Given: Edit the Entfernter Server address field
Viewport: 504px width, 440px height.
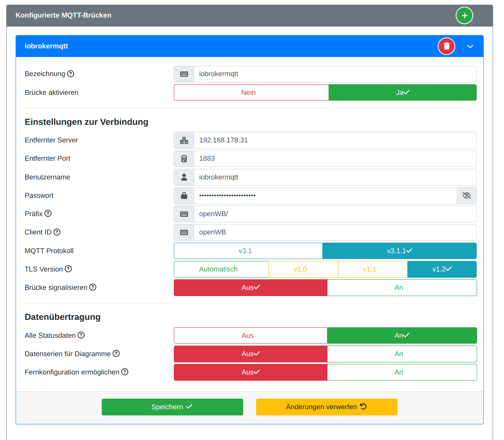Looking at the screenshot, I should click(335, 140).
